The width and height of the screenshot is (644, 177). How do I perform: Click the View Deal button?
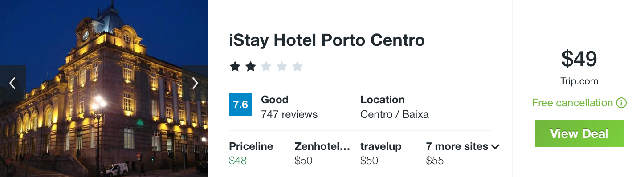click(579, 133)
